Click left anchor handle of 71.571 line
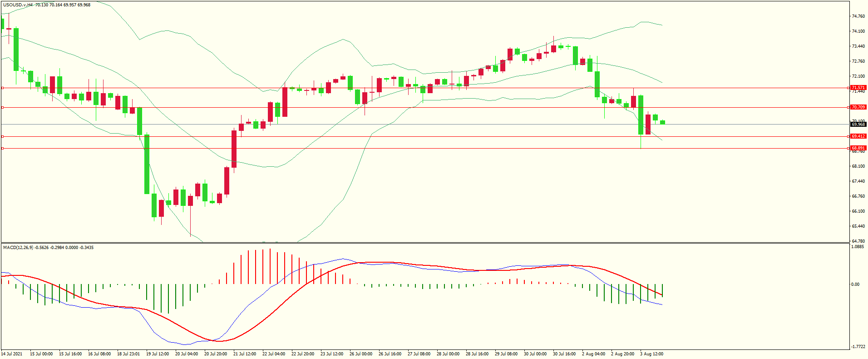 click(x=3, y=88)
